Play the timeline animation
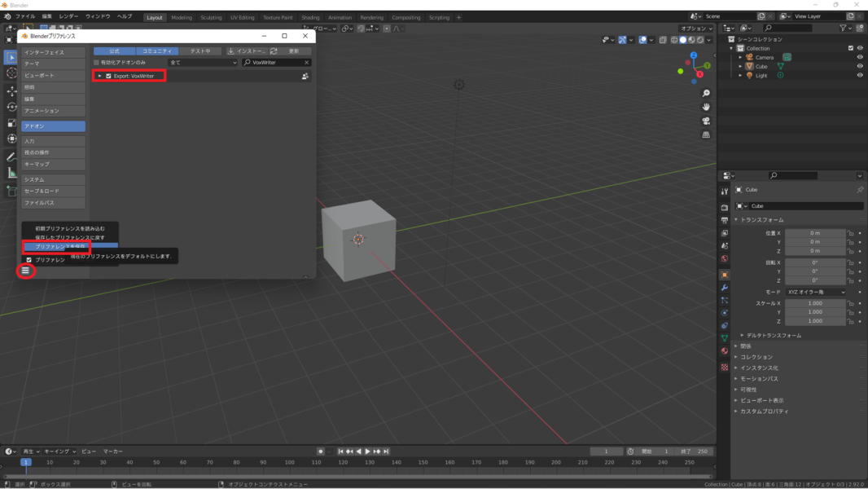Screen dimensions: 868x489 pos(367,452)
